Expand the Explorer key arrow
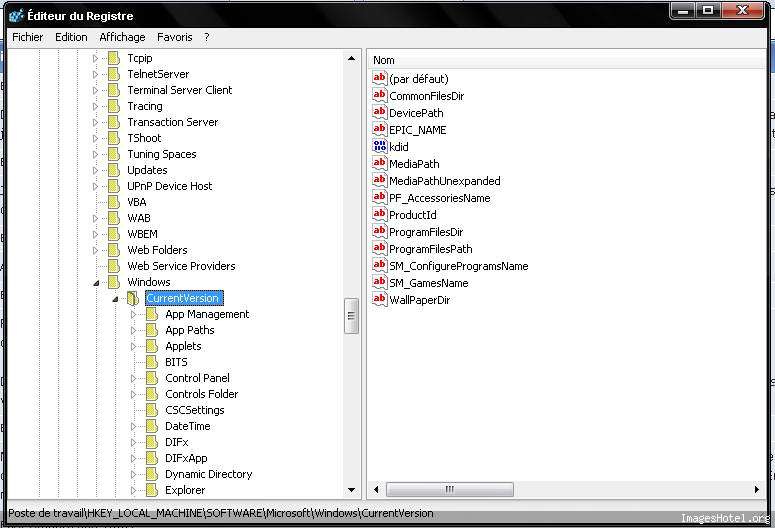The image size is (775, 528). [x=133, y=490]
